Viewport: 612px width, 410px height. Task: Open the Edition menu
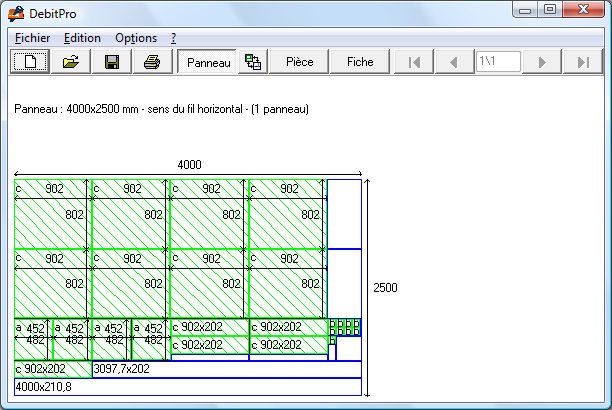click(x=82, y=38)
